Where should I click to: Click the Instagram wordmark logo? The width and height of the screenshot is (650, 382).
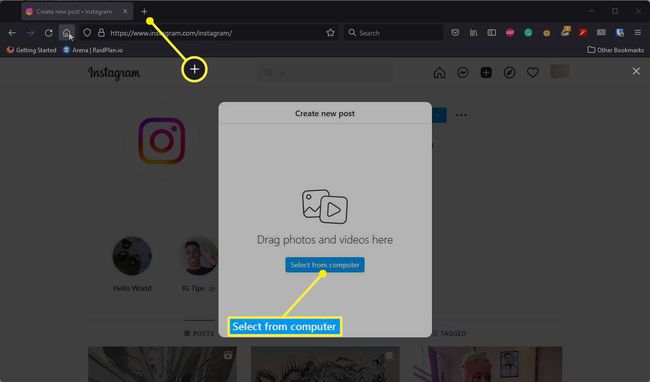[x=114, y=73]
